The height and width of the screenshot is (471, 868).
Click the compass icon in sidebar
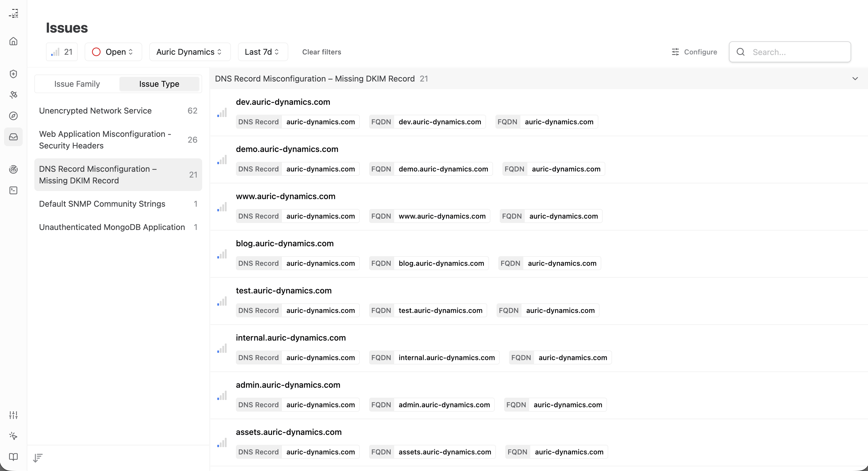(13, 116)
